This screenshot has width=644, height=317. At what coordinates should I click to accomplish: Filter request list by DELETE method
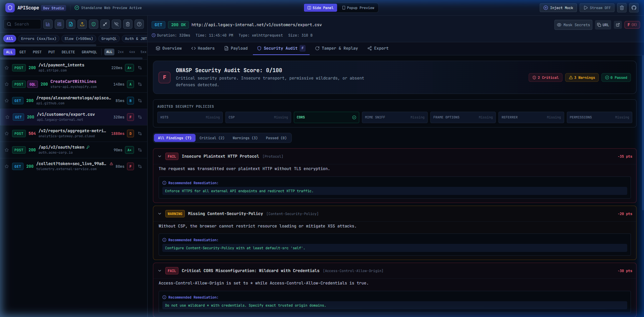pyautogui.click(x=68, y=52)
